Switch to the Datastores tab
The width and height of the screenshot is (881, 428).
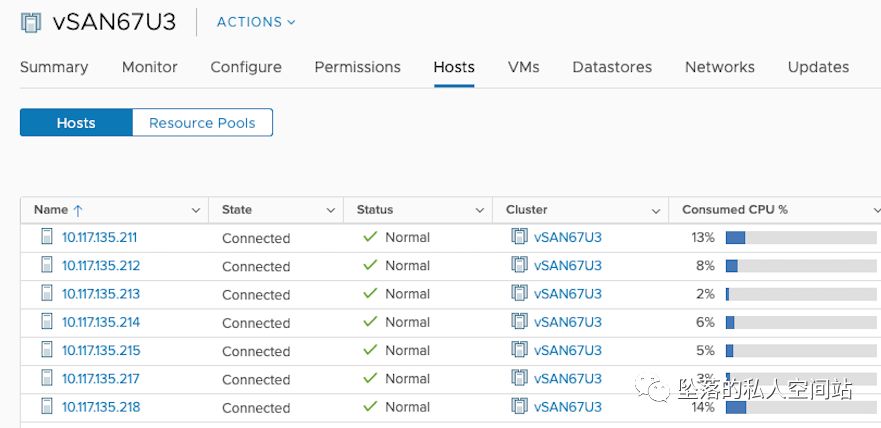pos(612,67)
